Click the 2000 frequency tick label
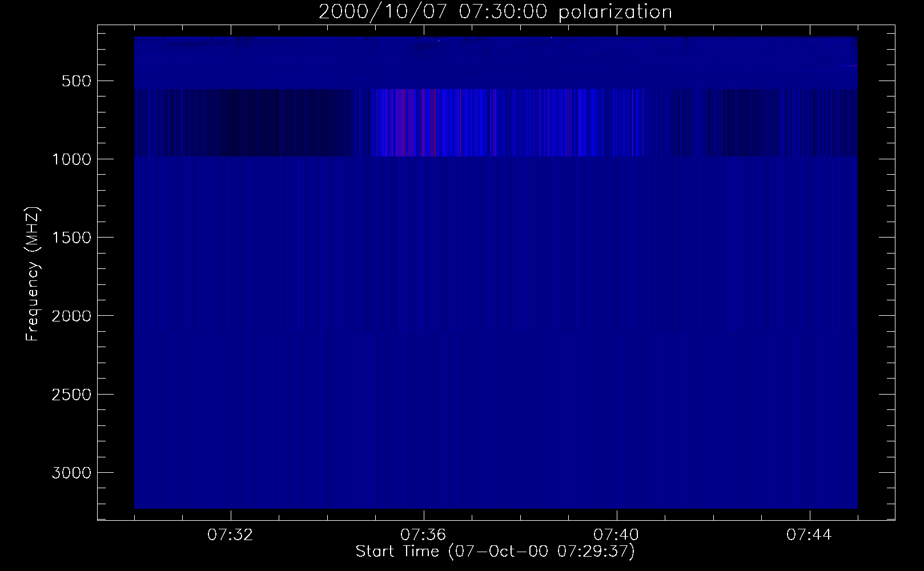924x571 pixels. click(71, 316)
